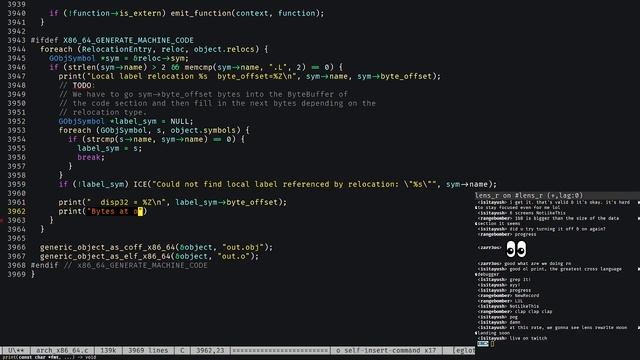Click line number 3952

pyautogui.click(x=16, y=121)
